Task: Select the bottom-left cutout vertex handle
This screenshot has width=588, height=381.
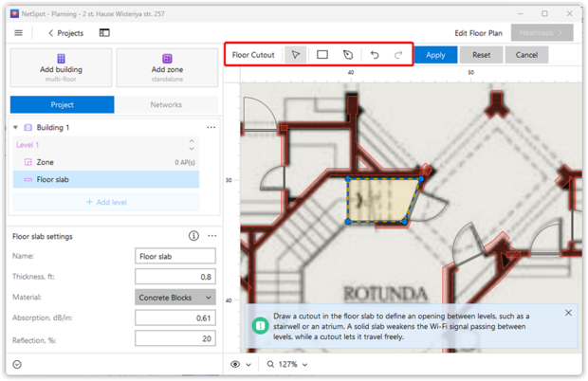Action: (348, 222)
